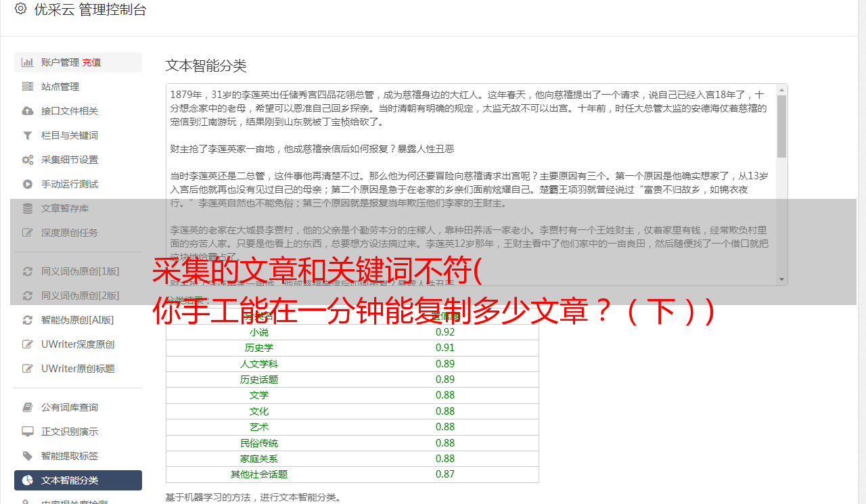Click the 0.92 confidence value for 小说

coord(445,332)
